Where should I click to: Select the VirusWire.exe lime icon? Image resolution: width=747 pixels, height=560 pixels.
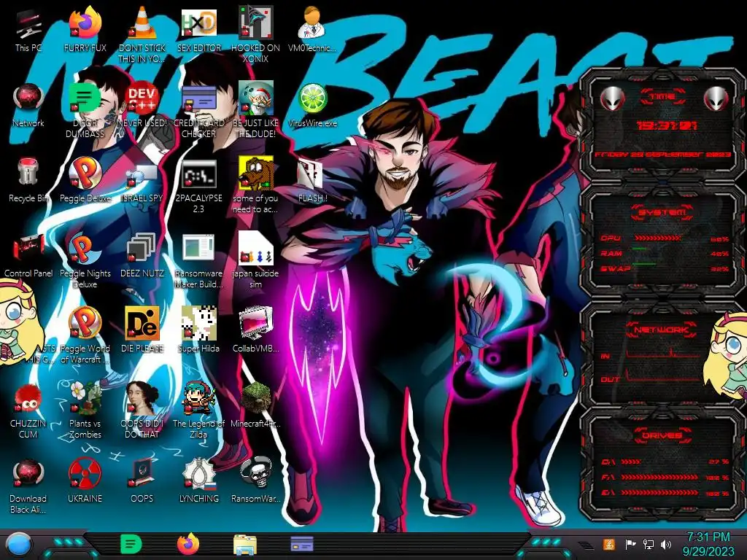312,98
